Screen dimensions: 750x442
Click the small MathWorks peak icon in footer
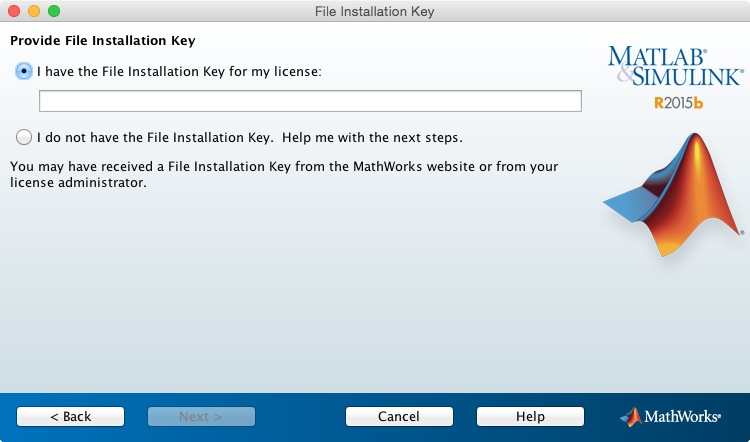(631, 416)
